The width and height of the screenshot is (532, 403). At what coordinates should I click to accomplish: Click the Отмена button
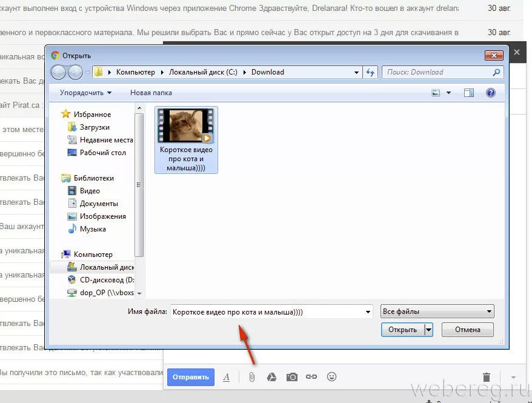click(468, 330)
